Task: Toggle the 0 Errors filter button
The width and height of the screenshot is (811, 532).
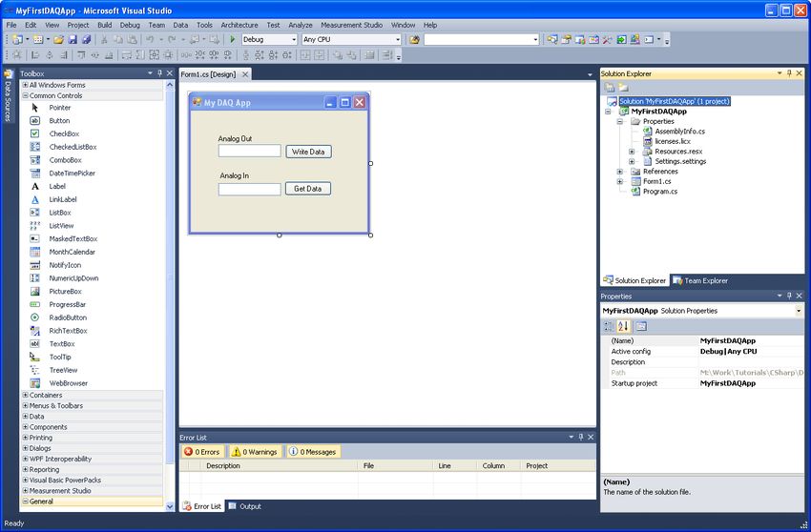Action: (202, 452)
